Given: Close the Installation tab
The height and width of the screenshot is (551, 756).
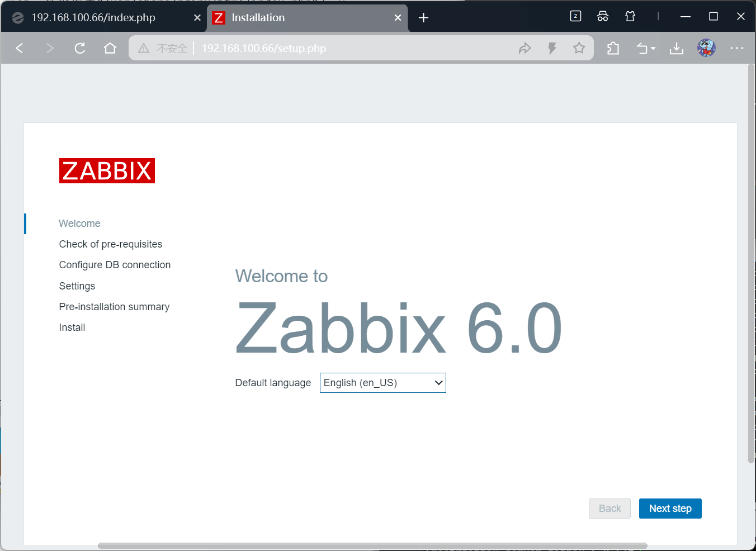Looking at the screenshot, I should (x=398, y=18).
